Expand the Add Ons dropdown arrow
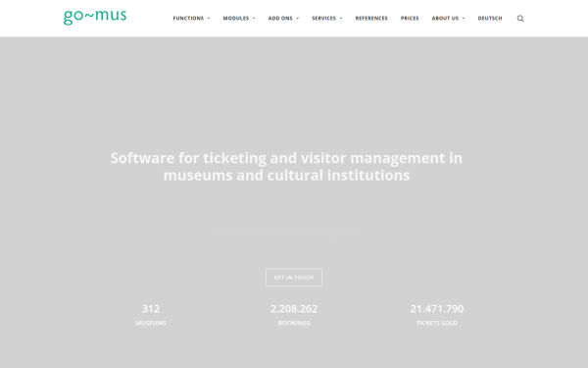The width and height of the screenshot is (588, 368). pyautogui.click(x=297, y=19)
